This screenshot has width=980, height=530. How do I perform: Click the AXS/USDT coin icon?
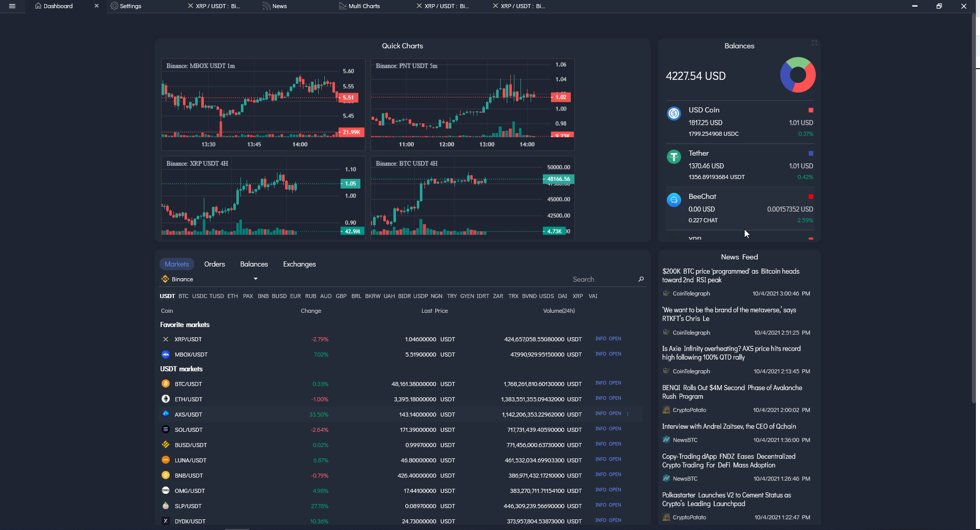click(165, 415)
